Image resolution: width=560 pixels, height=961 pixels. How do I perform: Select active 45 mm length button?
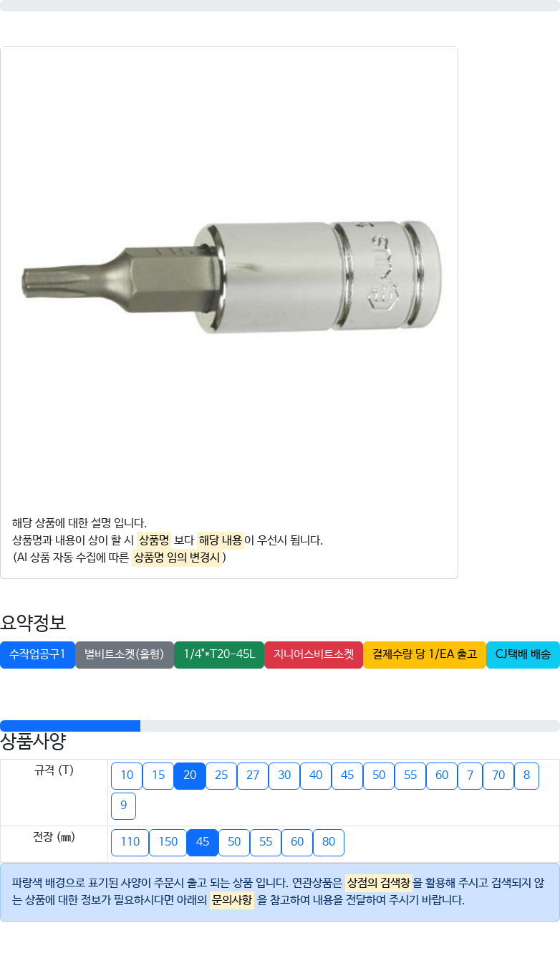(x=203, y=842)
